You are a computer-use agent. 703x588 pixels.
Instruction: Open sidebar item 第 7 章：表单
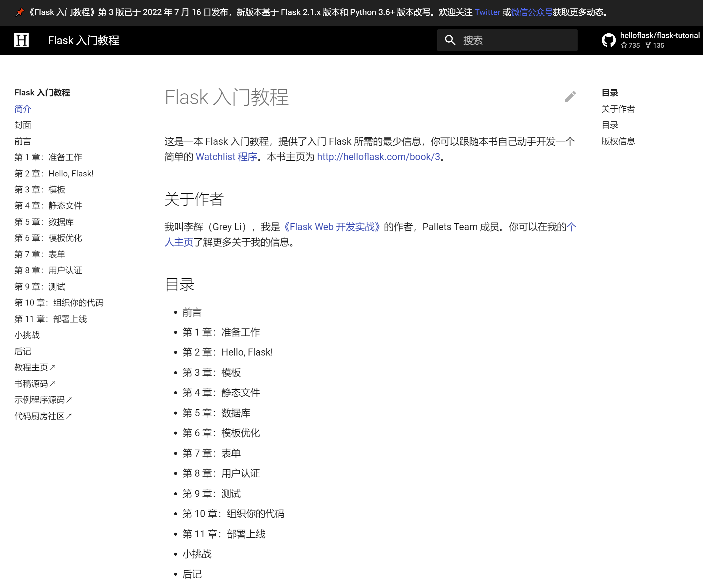point(40,254)
